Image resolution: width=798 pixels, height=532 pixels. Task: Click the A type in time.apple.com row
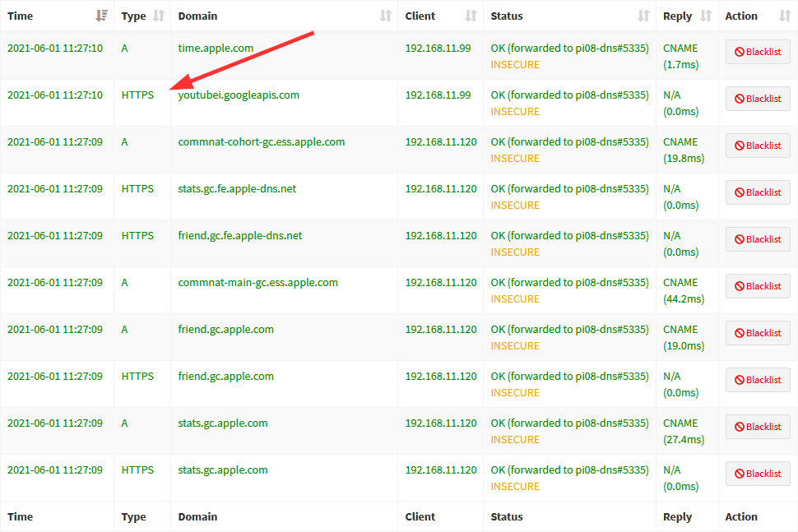click(x=125, y=49)
